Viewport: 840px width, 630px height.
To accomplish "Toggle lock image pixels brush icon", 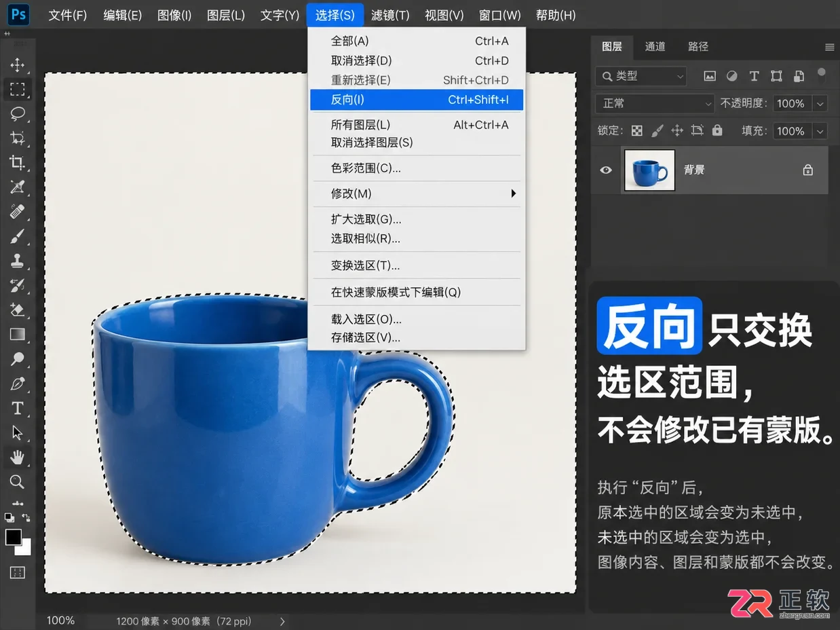I will coord(657,131).
